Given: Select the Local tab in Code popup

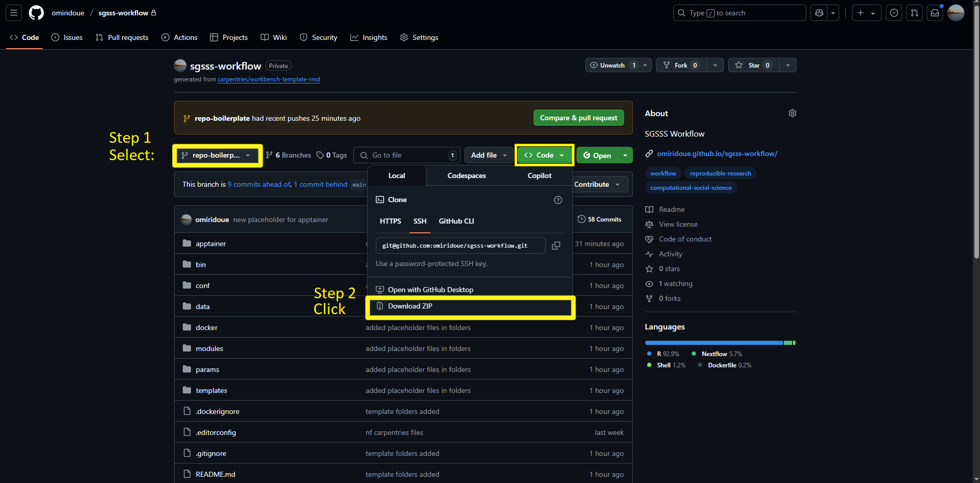Looking at the screenshot, I should (397, 175).
